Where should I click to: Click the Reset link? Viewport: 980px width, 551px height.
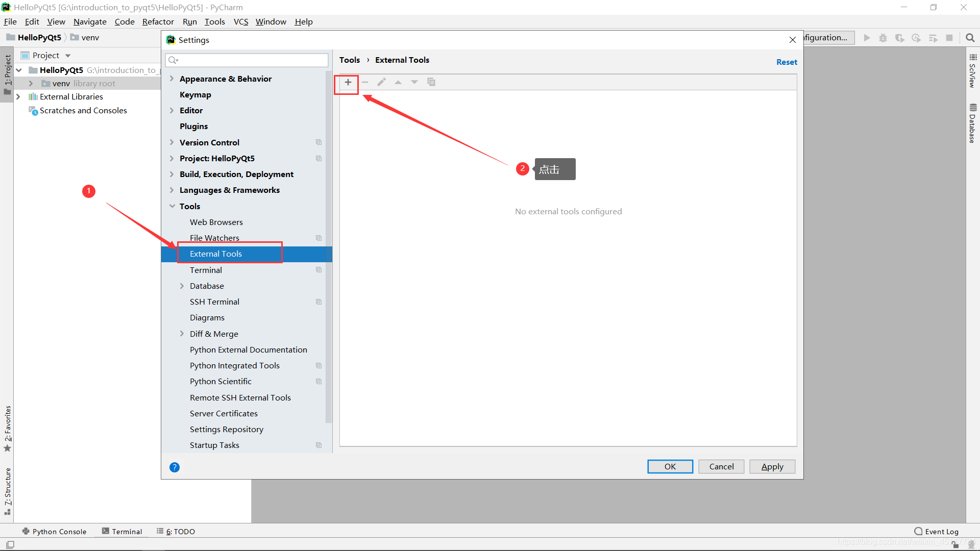click(786, 62)
